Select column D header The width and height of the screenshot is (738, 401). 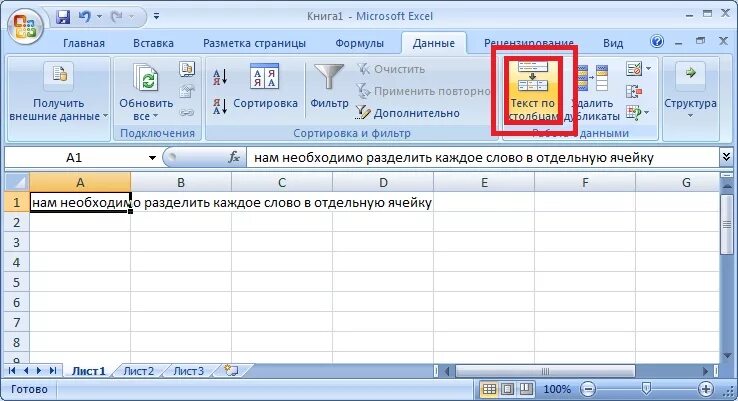(x=383, y=182)
